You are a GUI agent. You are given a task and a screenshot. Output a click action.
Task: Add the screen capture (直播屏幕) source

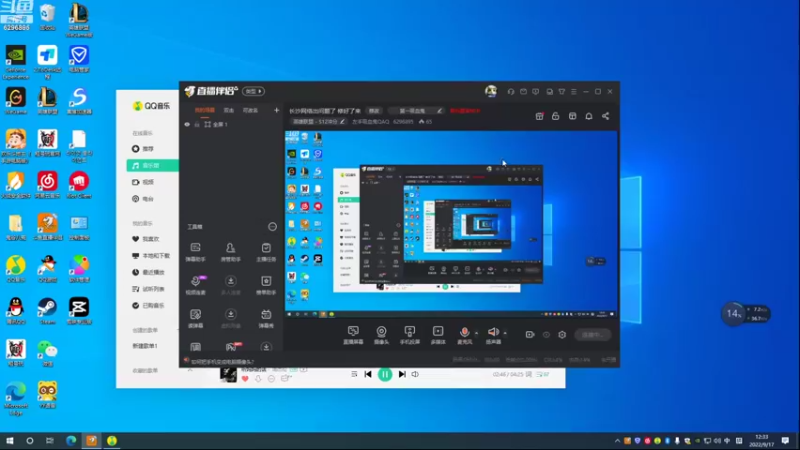pos(353,335)
